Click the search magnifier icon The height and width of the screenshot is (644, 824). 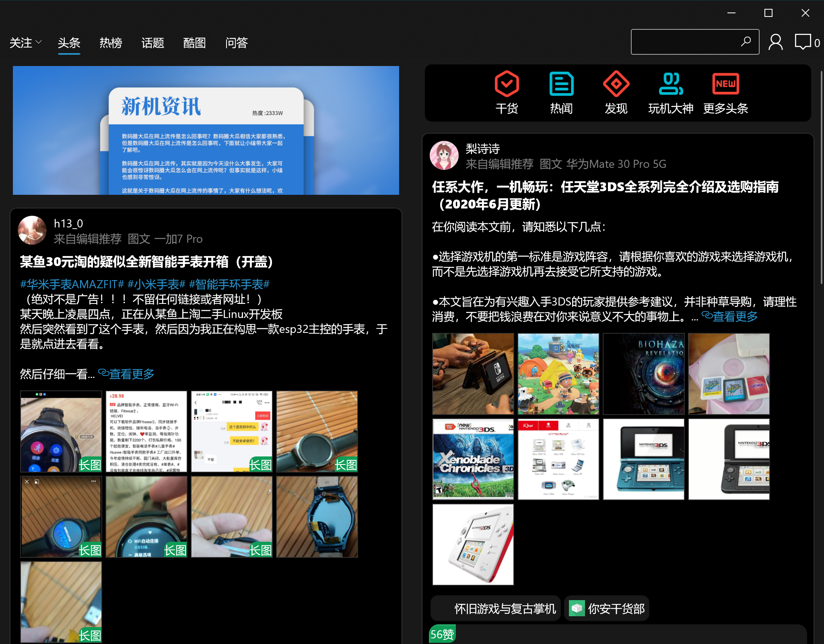746,41
